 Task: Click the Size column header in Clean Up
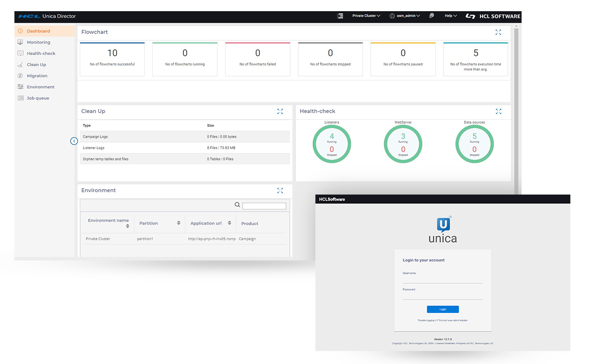coord(210,125)
